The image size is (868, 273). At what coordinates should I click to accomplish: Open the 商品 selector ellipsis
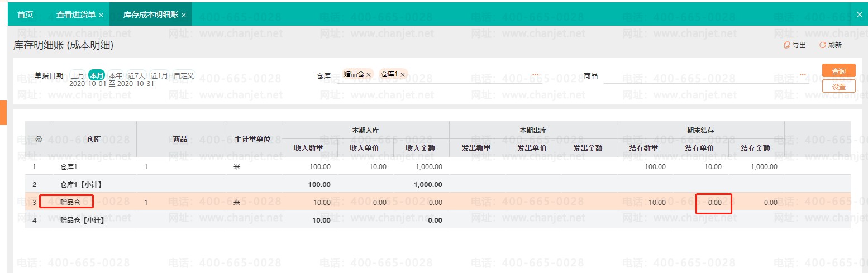[x=803, y=75]
